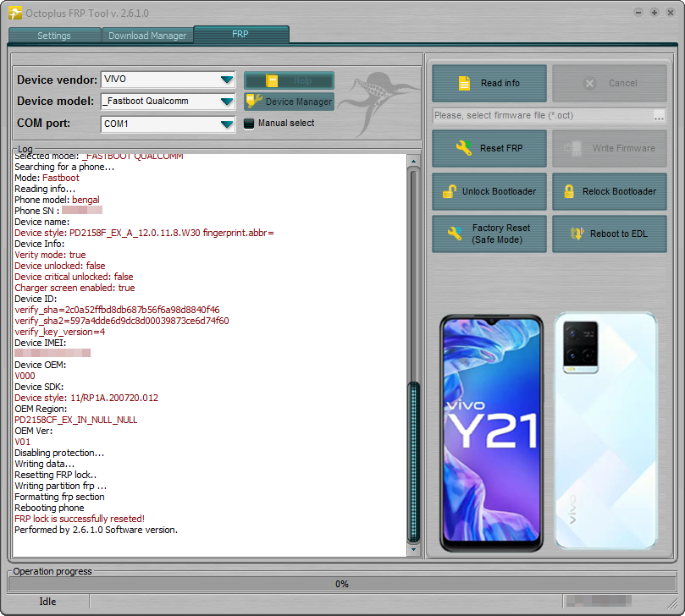
Task: Click the 'Charger screen enabled: true' log line
Action: tap(75, 288)
